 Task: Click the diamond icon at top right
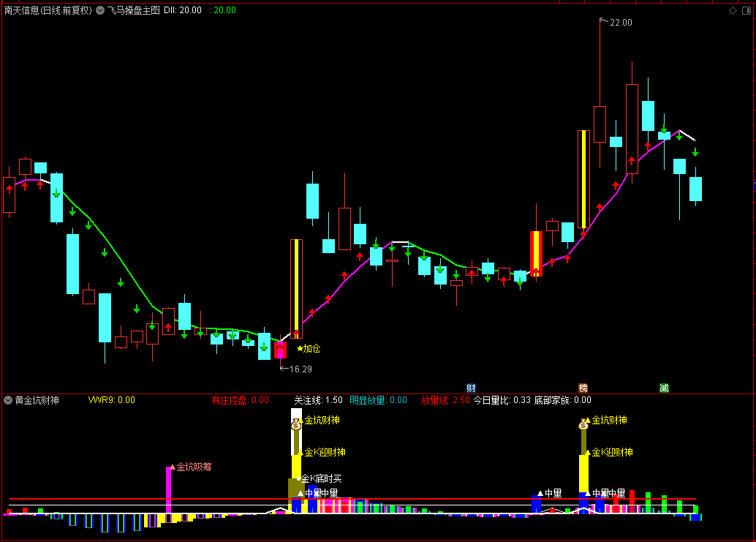pos(733,11)
